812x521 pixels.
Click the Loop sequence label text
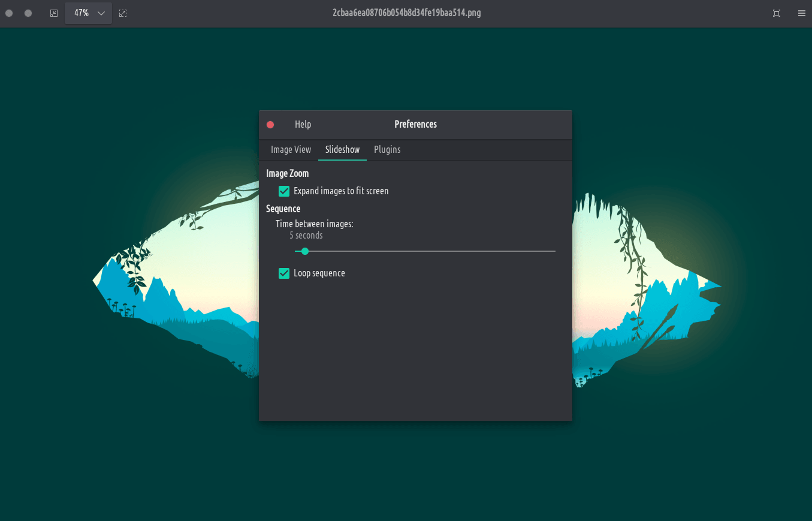[319, 273]
